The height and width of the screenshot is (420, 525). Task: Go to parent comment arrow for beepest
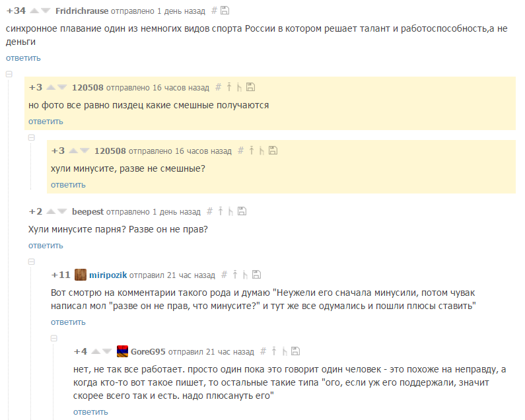point(221,211)
